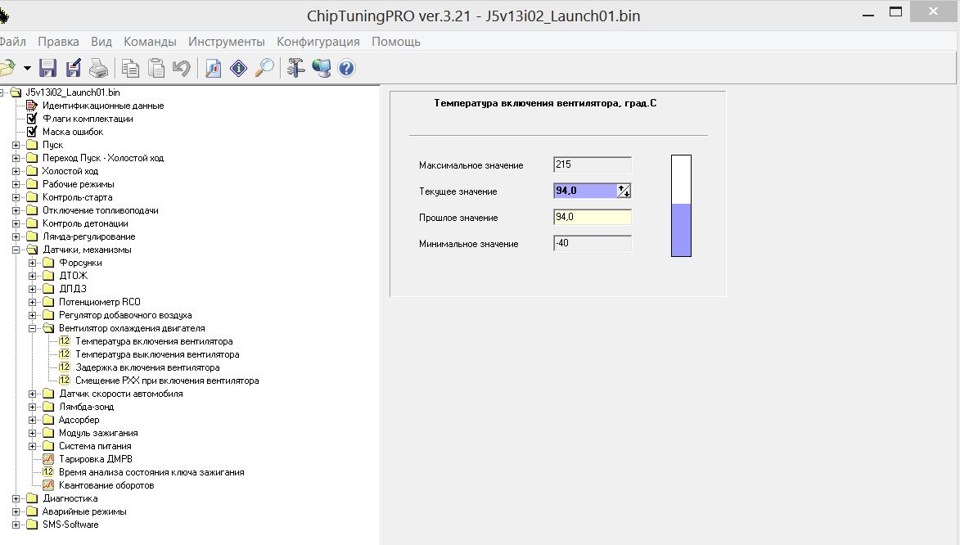Undo the last change with the arrow icon

(181, 68)
